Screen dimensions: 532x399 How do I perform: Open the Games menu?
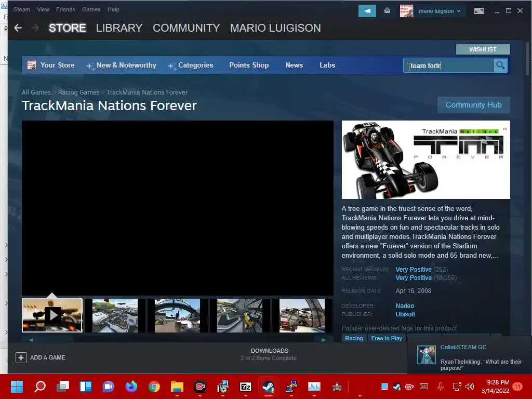[91, 9]
